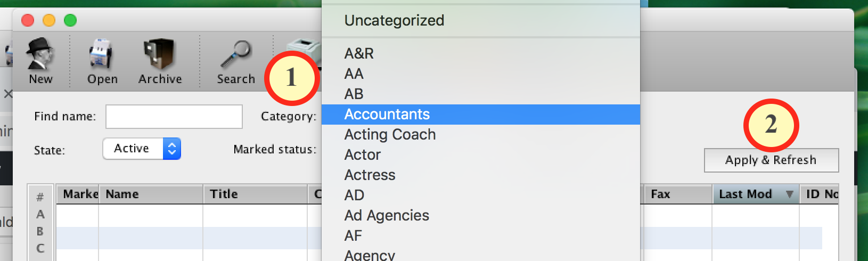Launch Search with the magnifying glass icon
Viewport: 868px width, 261px height.
[236, 55]
